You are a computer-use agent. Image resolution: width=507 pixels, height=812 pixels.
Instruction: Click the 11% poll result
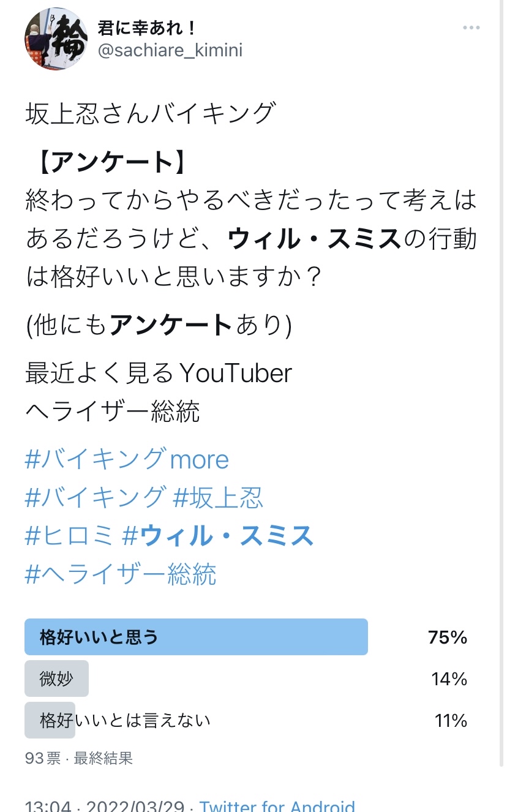(x=451, y=721)
